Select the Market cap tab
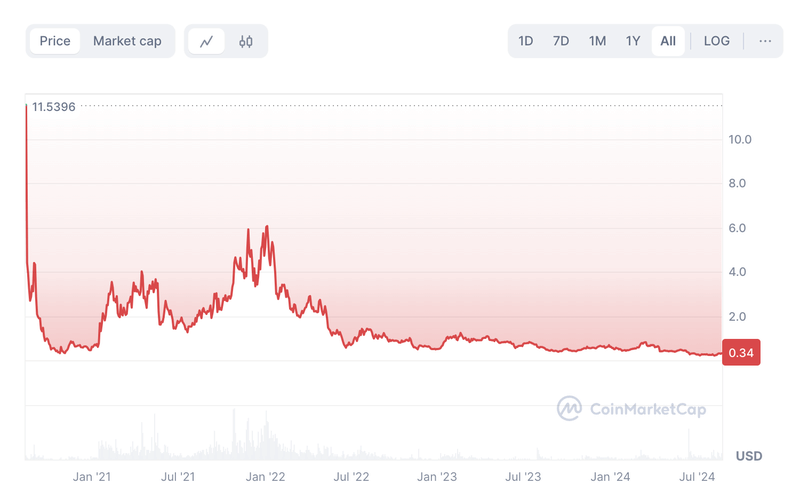800x491 pixels. pos(127,41)
